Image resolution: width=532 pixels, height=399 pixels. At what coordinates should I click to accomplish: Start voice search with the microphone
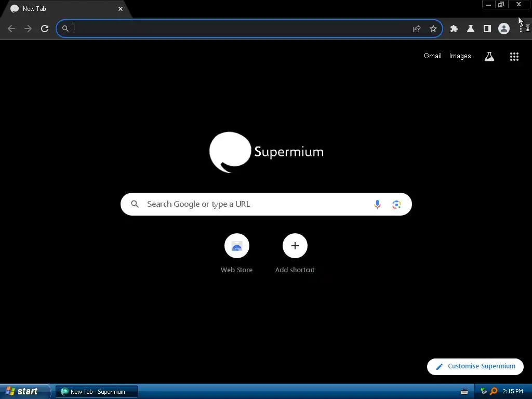point(377,204)
